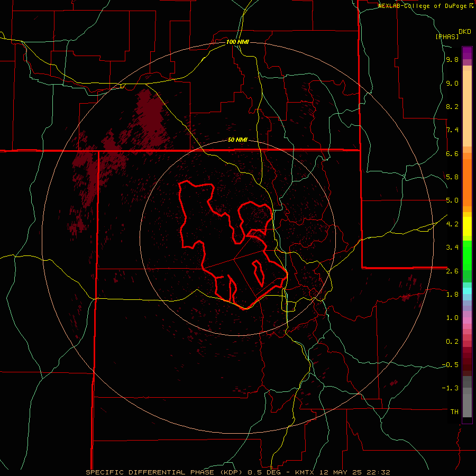Click the NEXLAB-College of DuPage label
This screenshot has width=476, height=476.
[x=423, y=6]
